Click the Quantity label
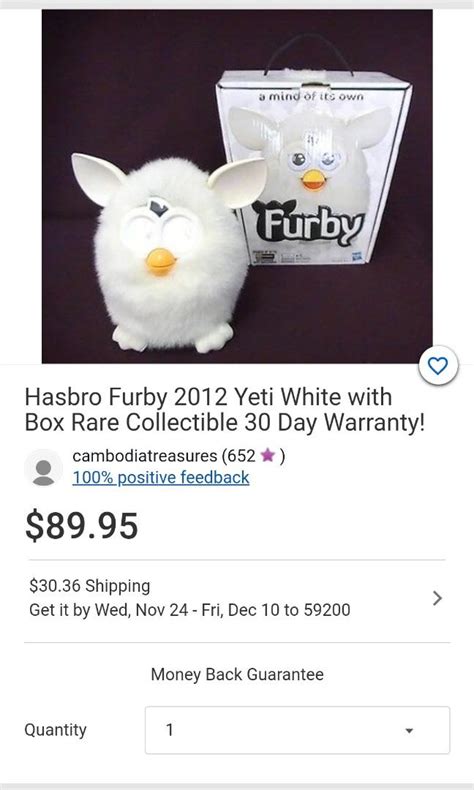Screen dimensions: 474x790 click(x=55, y=730)
